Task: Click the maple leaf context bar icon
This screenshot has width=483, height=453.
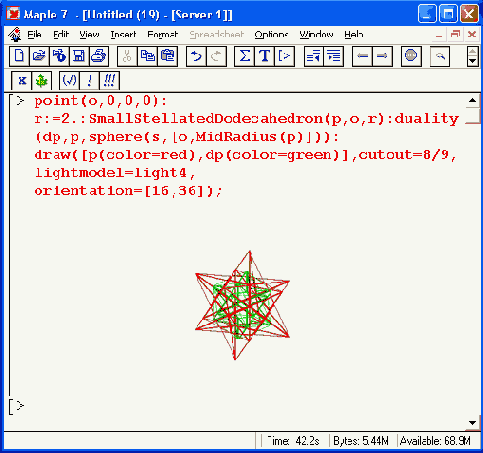Action: click(x=42, y=81)
